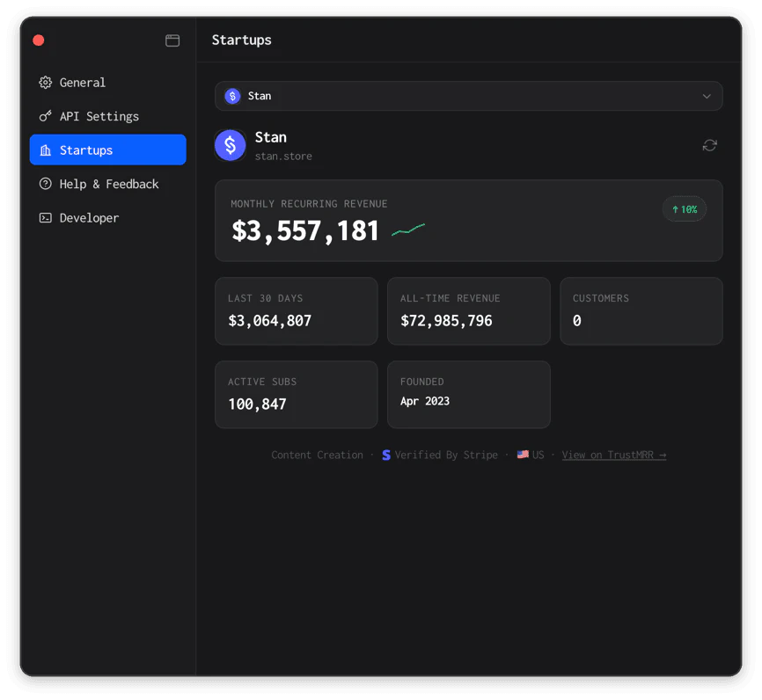This screenshot has height=700, width=762.
Task: Select the Last 30 Days card
Action: 296,311
